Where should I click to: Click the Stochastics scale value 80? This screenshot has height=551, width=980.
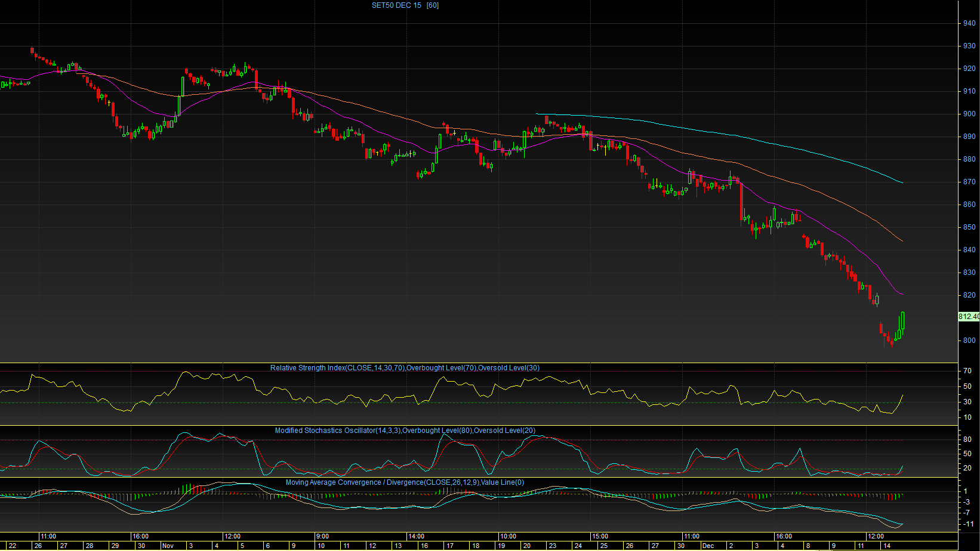pyautogui.click(x=967, y=439)
